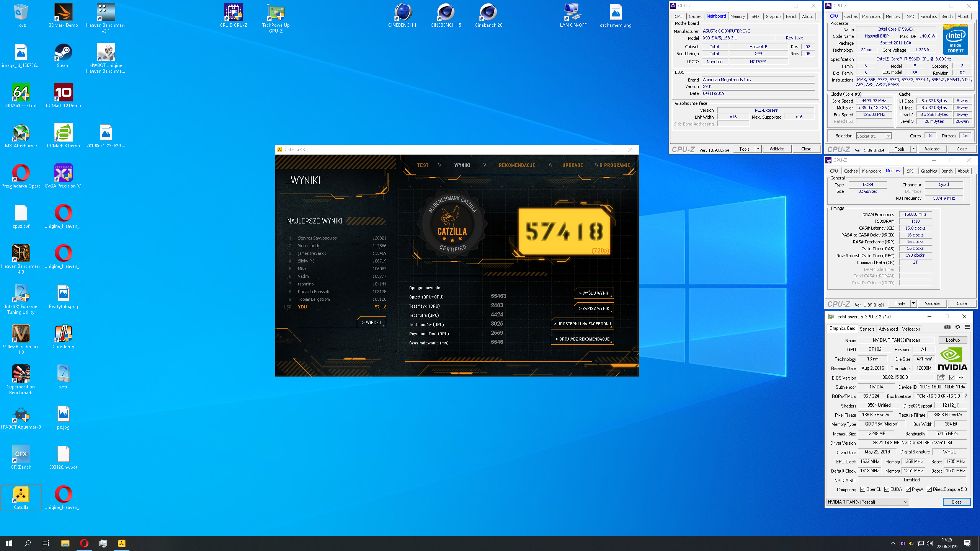Viewport: 980px width, 551px height.
Task: Click Validate in Mainboard CPU-Z window
Action: click(x=777, y=149)
